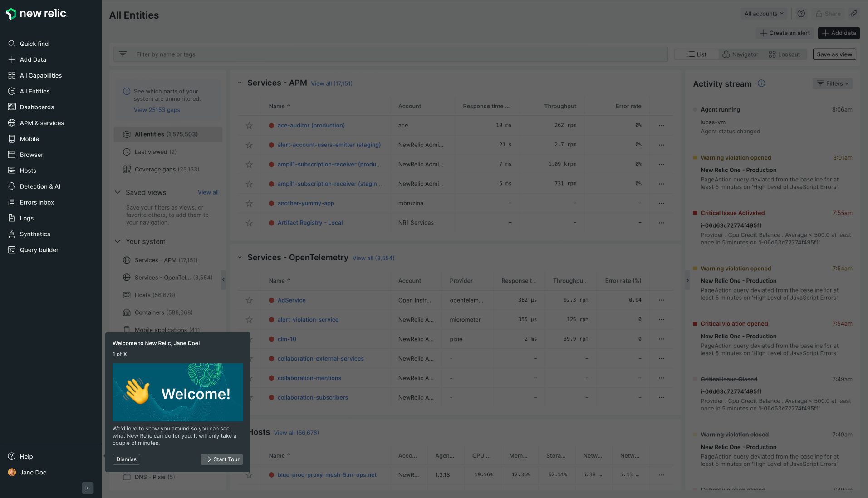Collapse the Saved views group

point(118,192)
